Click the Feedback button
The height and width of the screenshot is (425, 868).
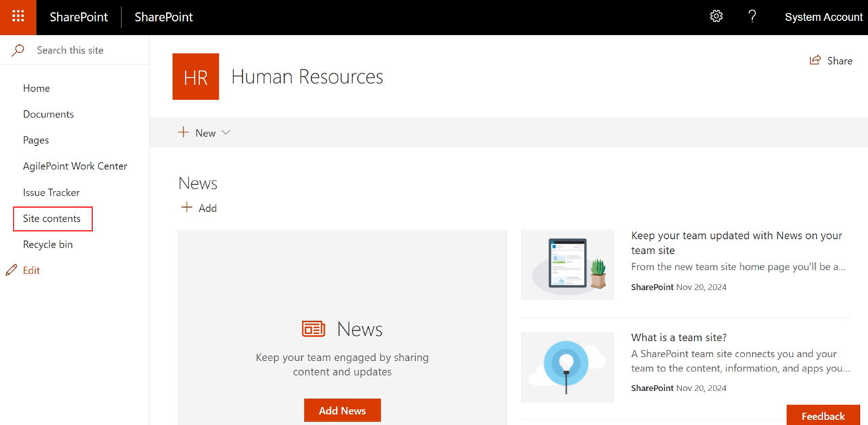point(823,415)
